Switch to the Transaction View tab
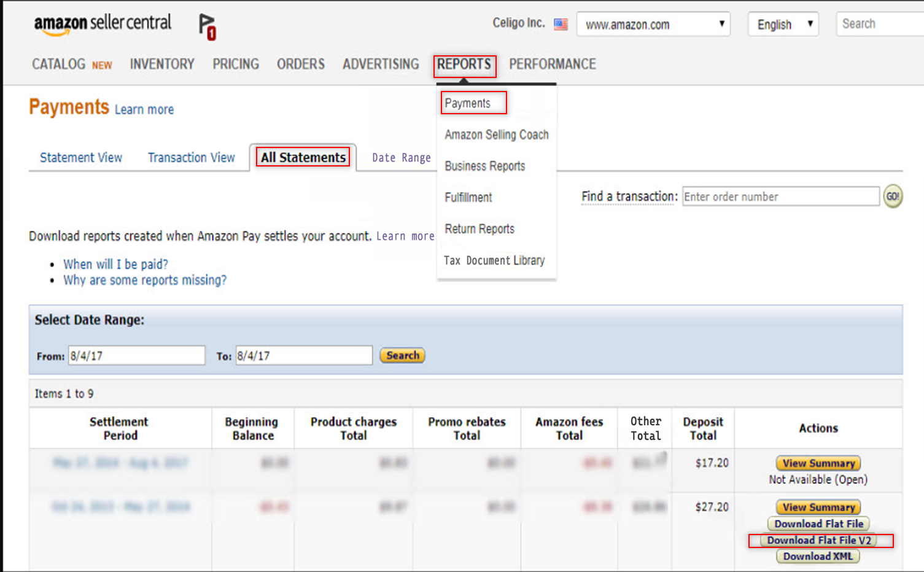The width and height of the screenshot is (924, 572). pyautogui.click(x=191, y=158)
